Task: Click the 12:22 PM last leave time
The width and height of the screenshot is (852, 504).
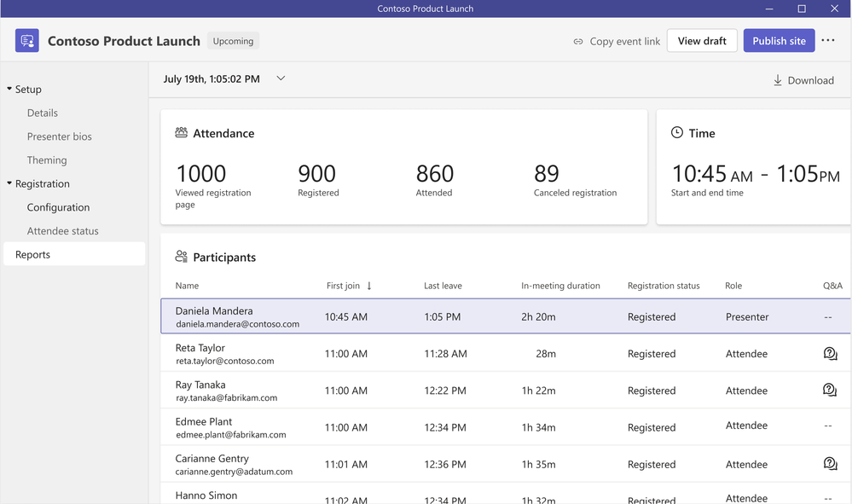Action: coord(445,391)
